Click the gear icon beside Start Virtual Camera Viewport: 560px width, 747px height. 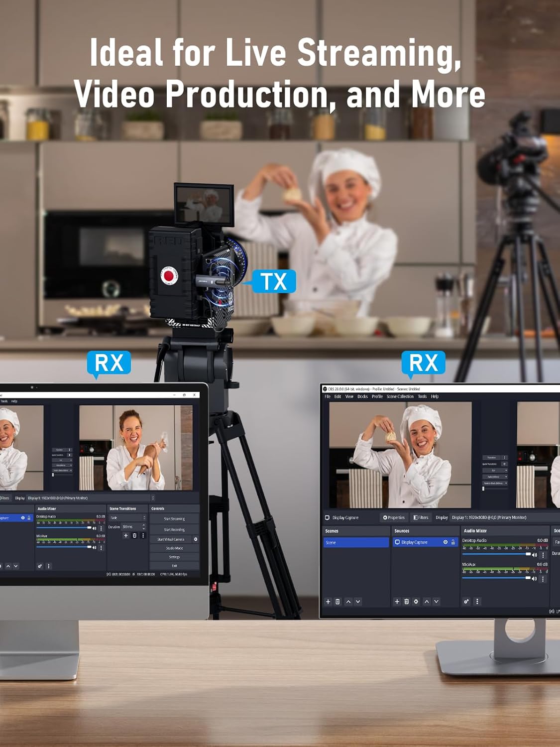pos(195,539)
